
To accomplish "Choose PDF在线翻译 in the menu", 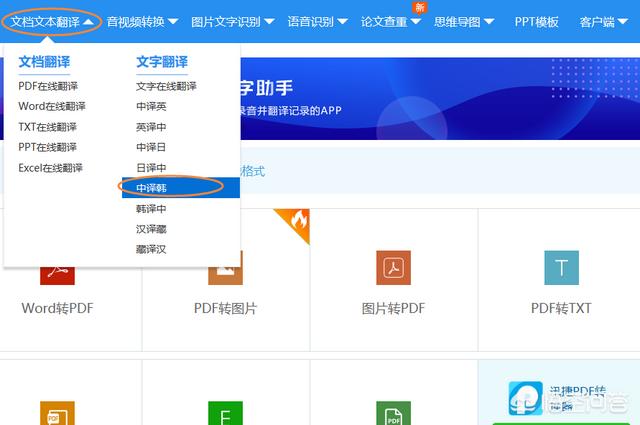I will tap(48, 86).
